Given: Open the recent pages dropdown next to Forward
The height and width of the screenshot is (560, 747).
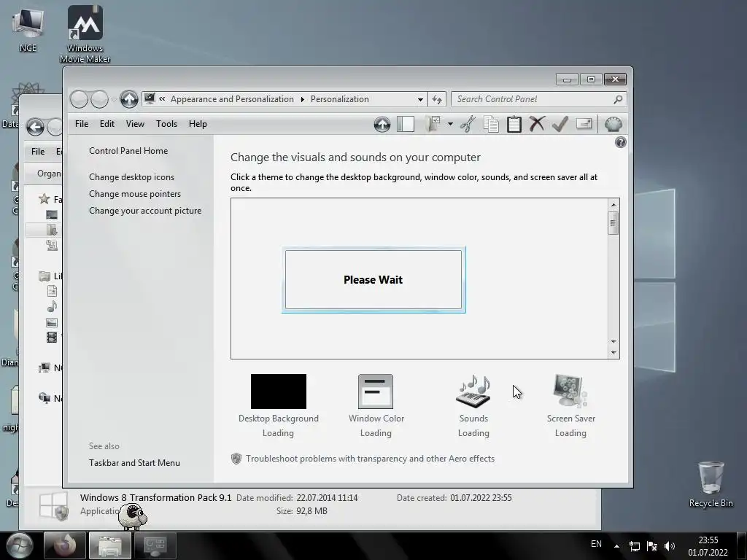Looking at the screenshot, I should coord(115,99).
